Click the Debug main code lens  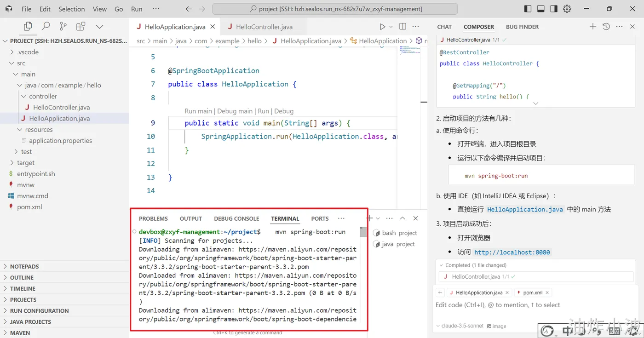[x=235, y=111]
